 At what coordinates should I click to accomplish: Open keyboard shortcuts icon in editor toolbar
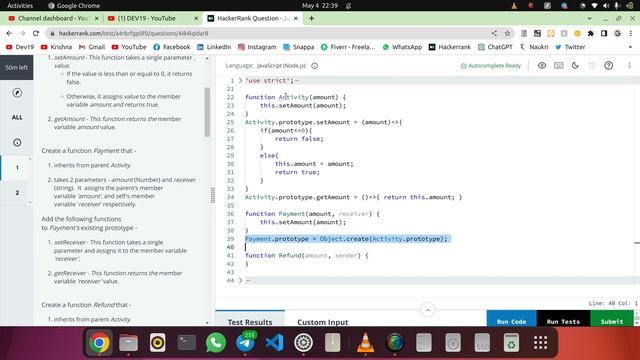click(x=558, y=65)
